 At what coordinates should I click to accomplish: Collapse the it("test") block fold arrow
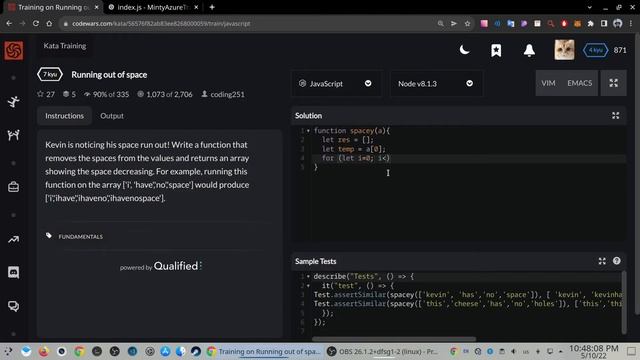[308, 286]
